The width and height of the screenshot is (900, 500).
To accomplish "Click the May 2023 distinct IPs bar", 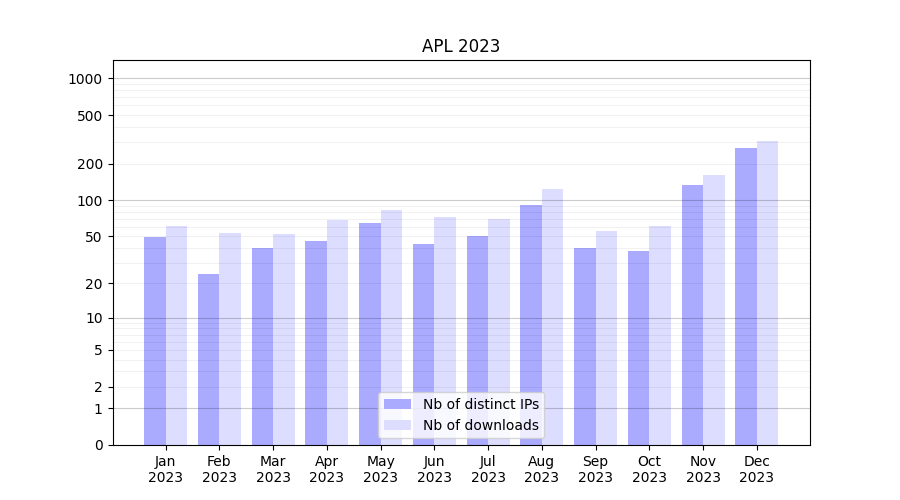I will click(370, 334).
